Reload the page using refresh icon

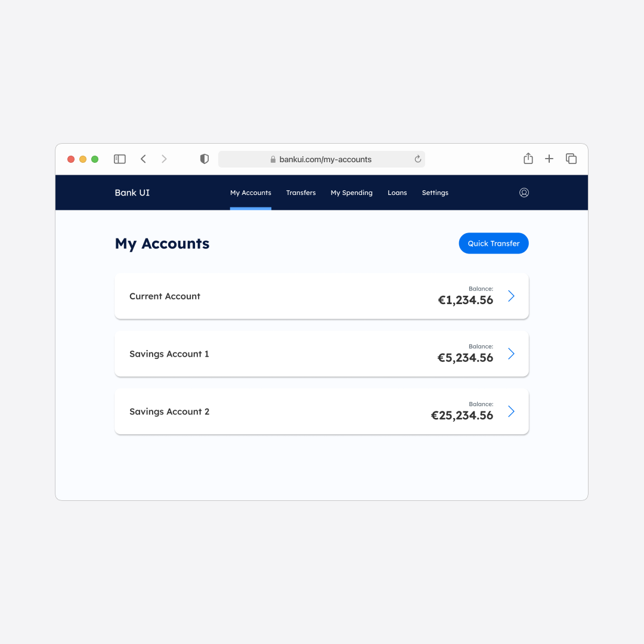417,159
